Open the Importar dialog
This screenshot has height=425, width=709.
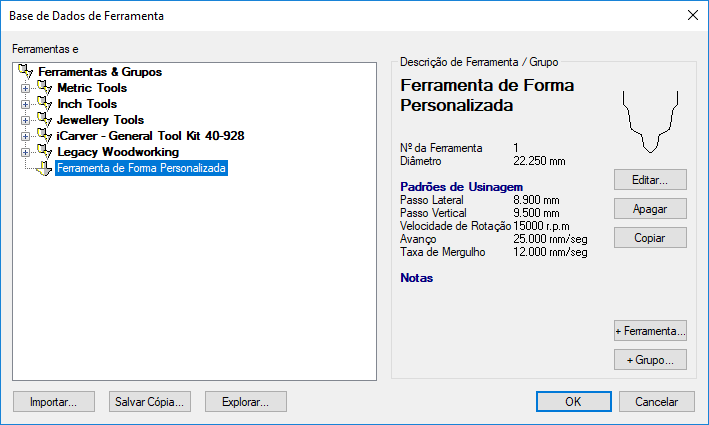pos(54,401)
